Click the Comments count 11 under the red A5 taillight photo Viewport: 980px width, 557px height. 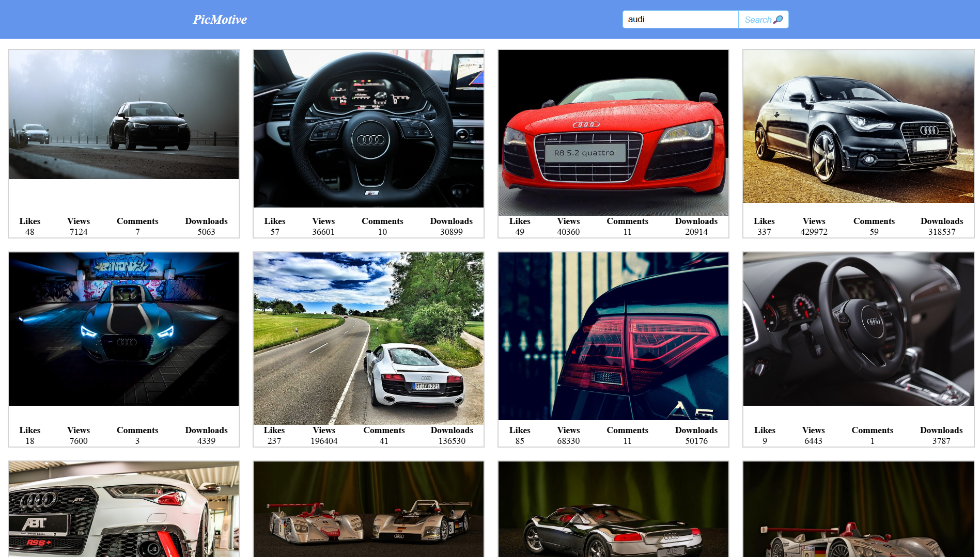click(627, 441)
